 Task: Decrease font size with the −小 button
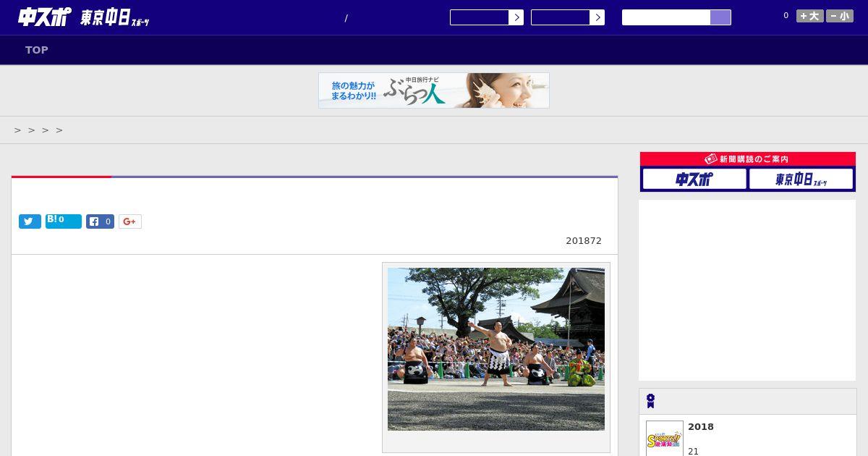click(x=840, y=16)
